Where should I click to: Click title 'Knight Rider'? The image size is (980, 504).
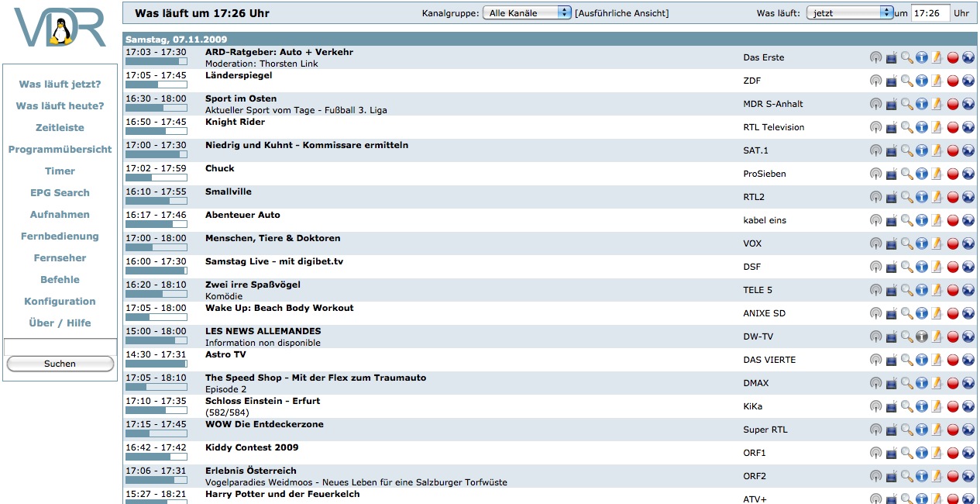click(x=235, y=122)
